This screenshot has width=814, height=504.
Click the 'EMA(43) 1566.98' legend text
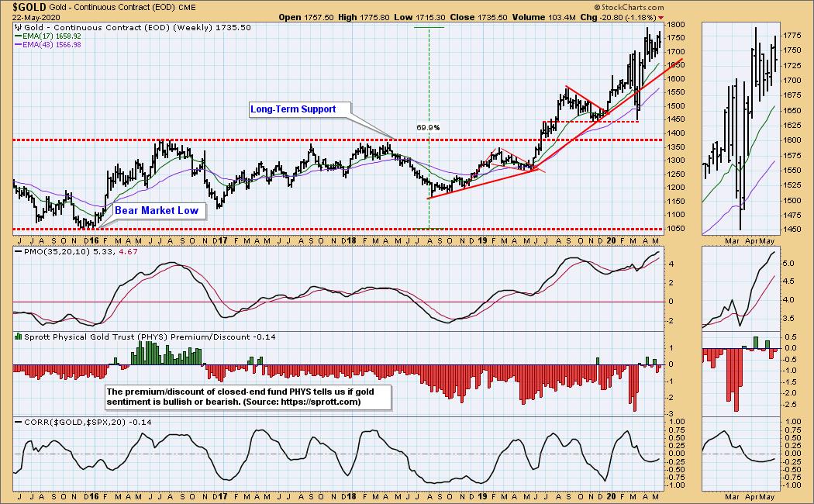51,45
